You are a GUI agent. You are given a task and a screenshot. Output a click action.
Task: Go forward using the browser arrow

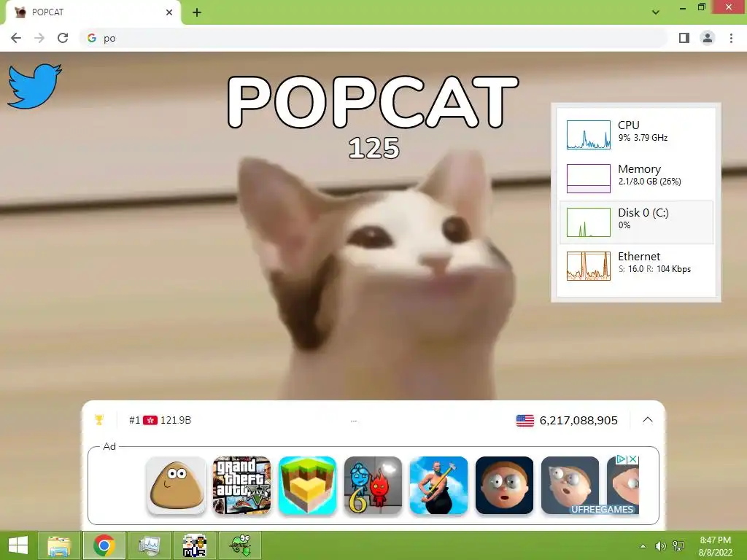click(39, 38)
